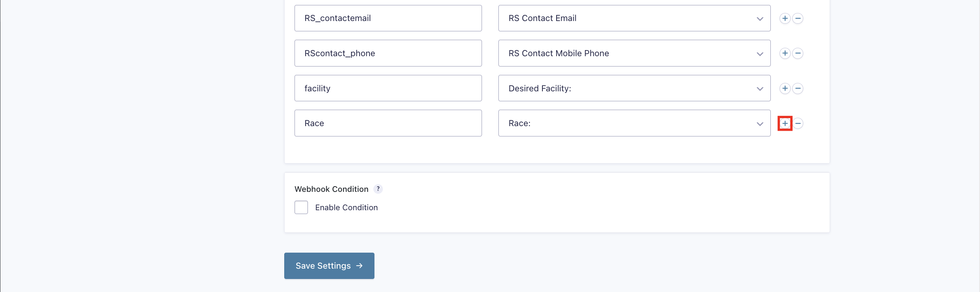Click into the RScontact_phone input
This screenshot has height=292, width=980.
point(388,54)
